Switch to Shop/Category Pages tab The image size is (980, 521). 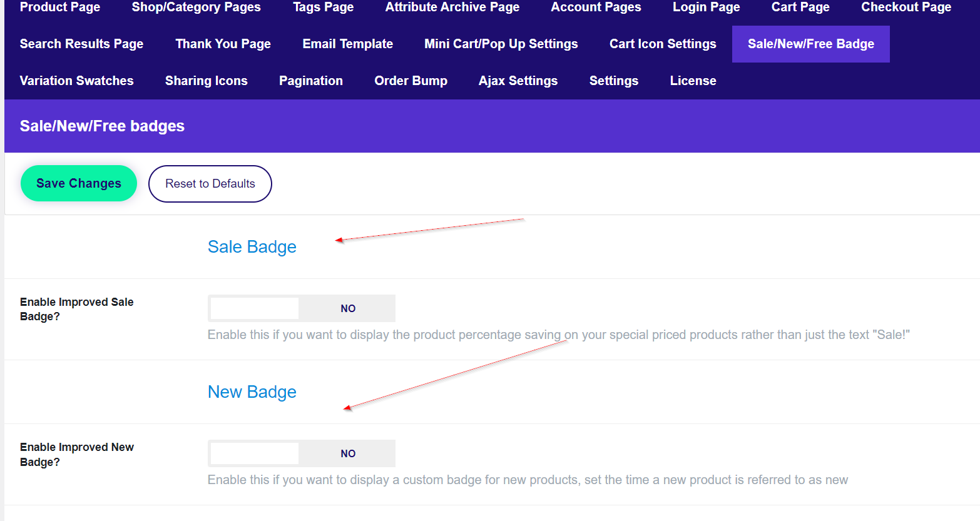[x=196, y=8]
